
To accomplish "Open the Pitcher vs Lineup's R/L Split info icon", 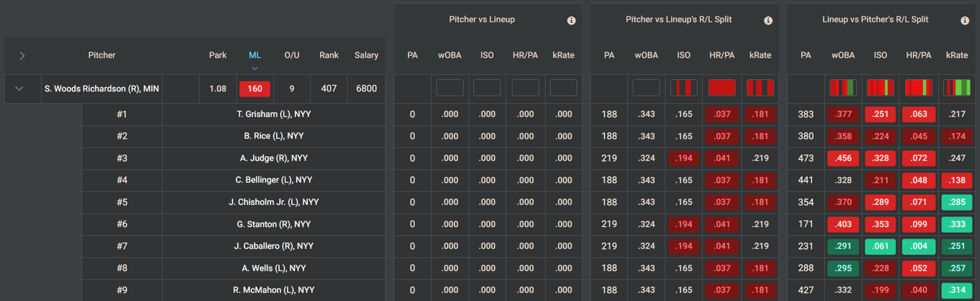I will (768, 20).
